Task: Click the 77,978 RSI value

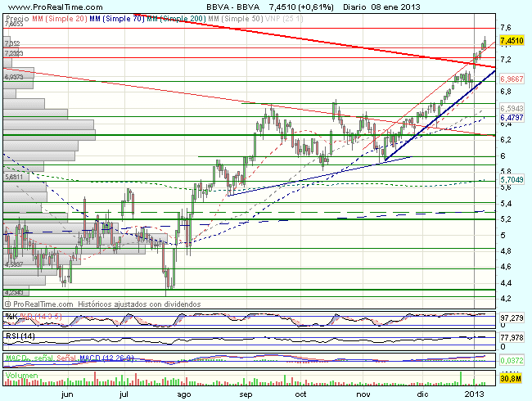Action: coord(512,338)
